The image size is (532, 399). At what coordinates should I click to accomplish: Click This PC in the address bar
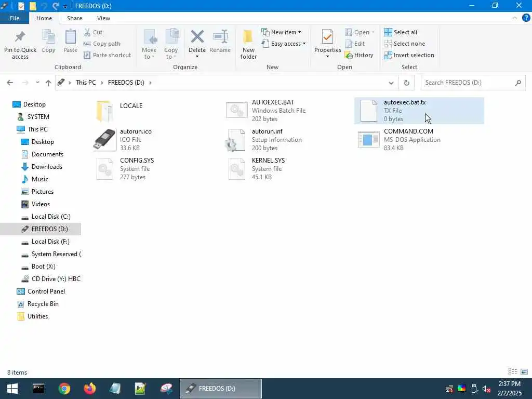point(86,83)
